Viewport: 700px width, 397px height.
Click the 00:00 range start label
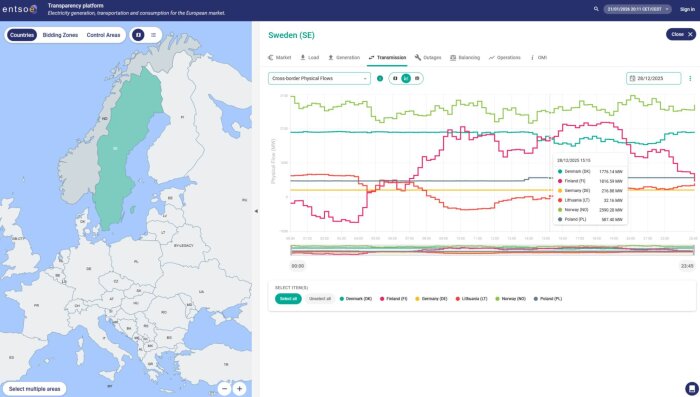[298, 266]
